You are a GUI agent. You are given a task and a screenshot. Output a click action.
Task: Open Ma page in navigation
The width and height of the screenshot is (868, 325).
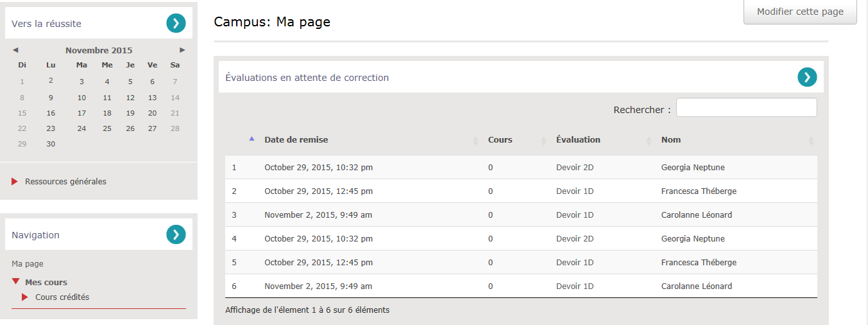(x=28, y=264)
